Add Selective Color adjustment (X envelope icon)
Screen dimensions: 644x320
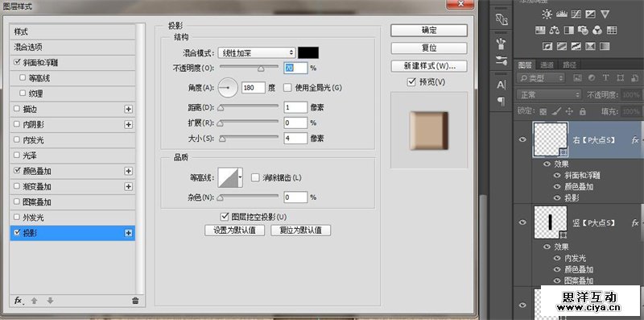(590, 46)
